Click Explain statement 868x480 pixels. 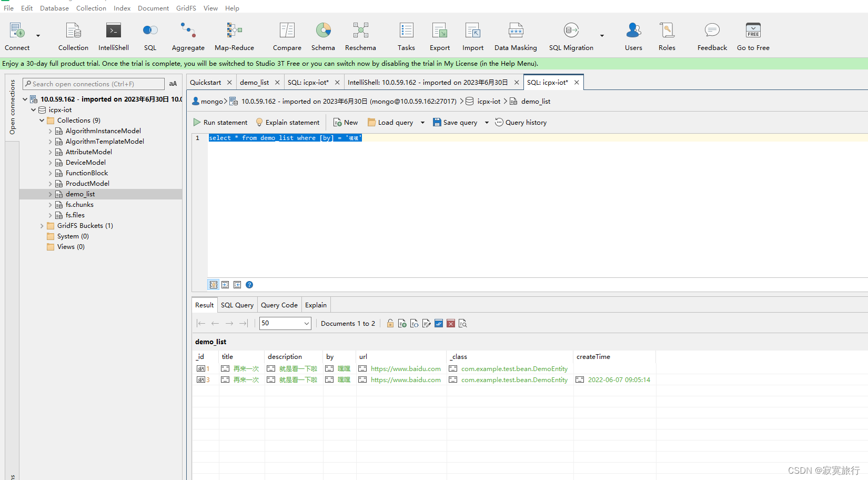[x=288, y=123]
